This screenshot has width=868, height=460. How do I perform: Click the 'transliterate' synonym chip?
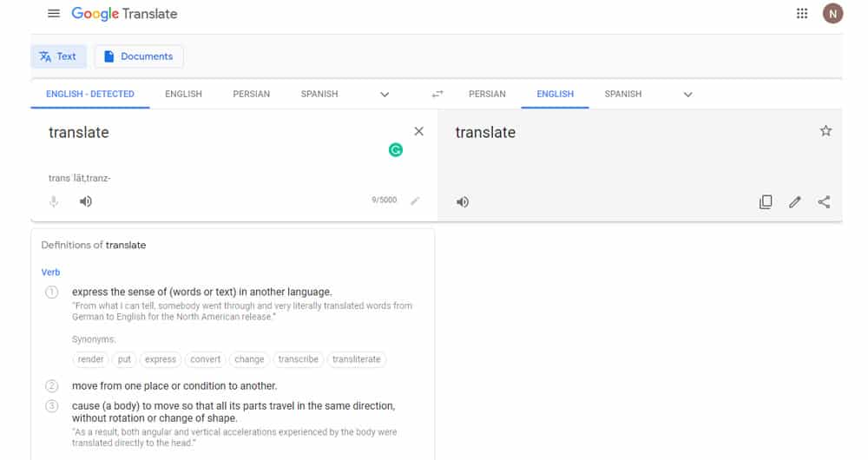(357, 359)
